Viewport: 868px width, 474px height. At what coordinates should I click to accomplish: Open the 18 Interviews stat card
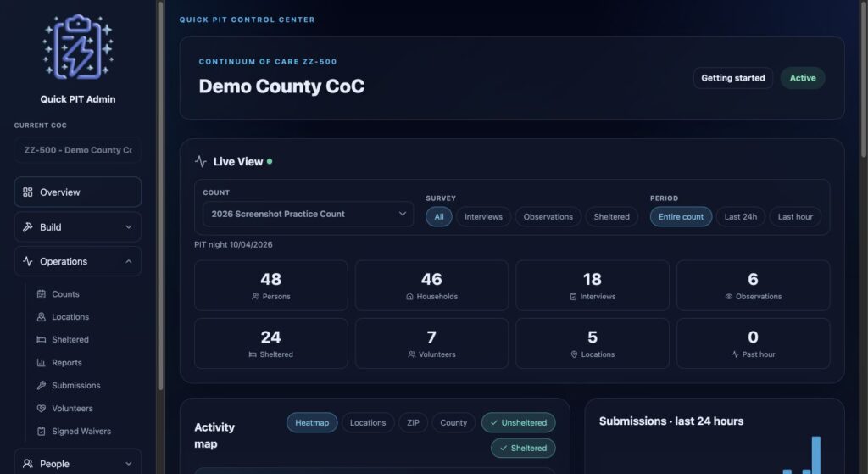tap(593, 285)
